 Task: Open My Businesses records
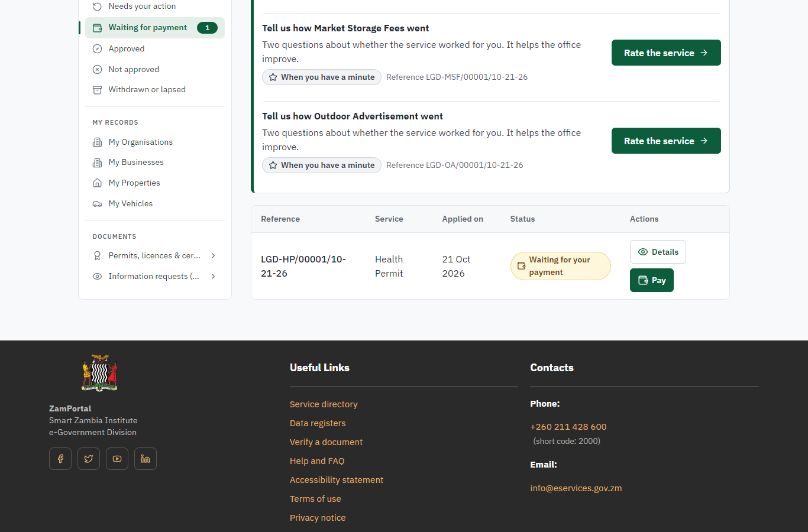(155, 163)
